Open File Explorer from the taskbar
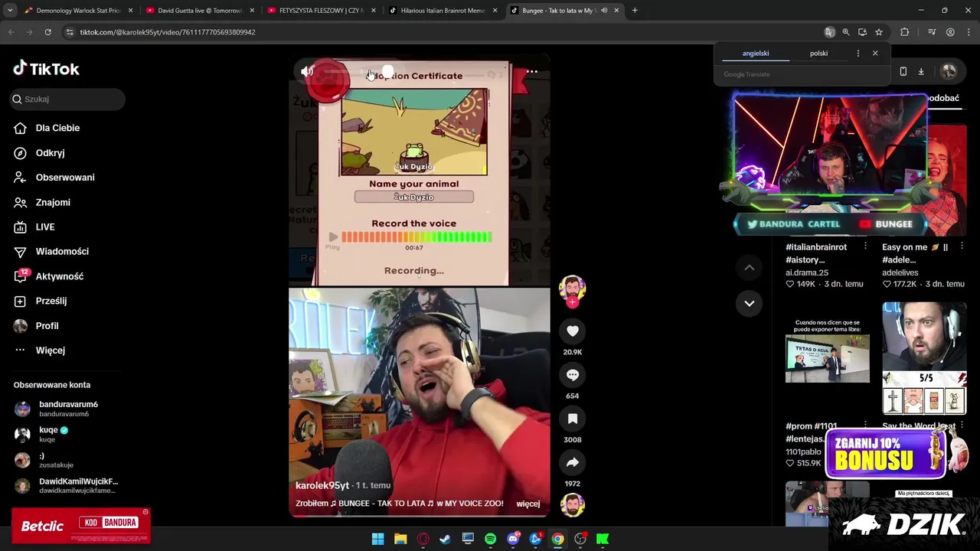 [x=400, y=539]
